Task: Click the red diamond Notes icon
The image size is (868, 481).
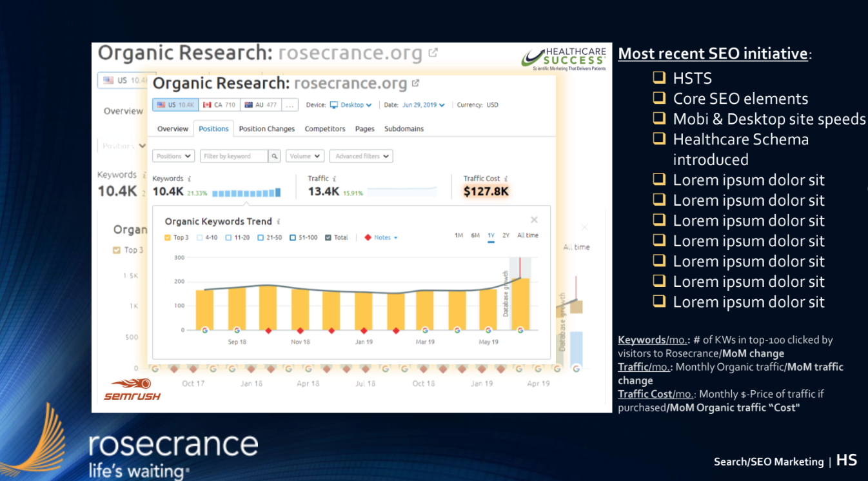Action: click(x=368, y=237)
